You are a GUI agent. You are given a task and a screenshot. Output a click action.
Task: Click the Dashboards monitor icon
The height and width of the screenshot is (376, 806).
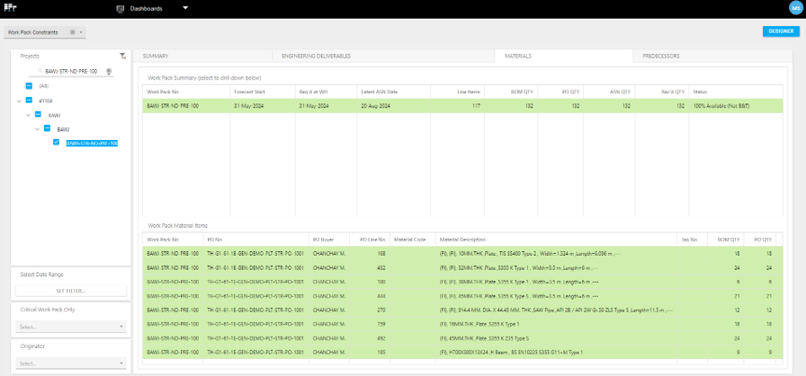[x=121, y=9]
